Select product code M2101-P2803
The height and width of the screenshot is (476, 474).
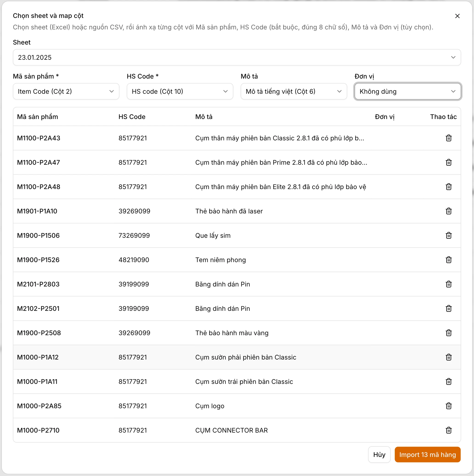pyautogui.click(x=38, y=284)
